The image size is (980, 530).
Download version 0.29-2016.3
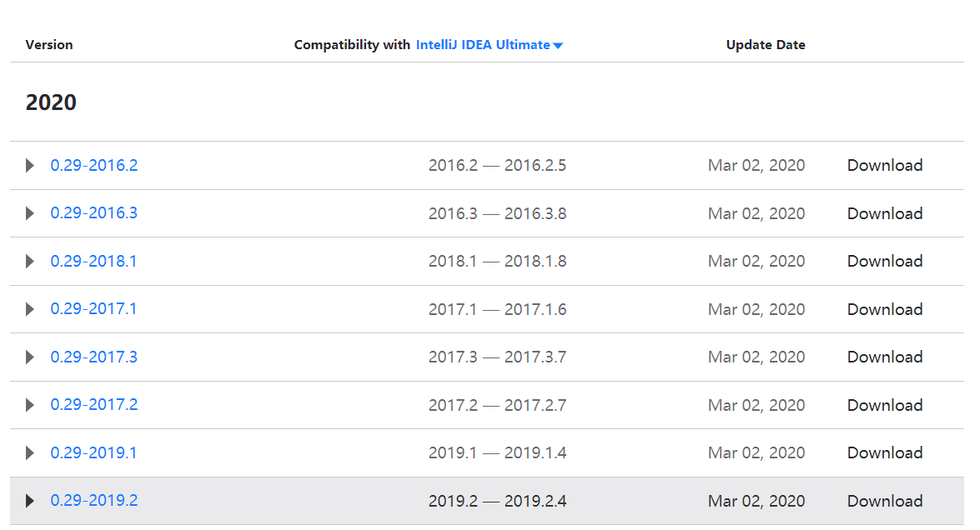(x=884, y=213)
